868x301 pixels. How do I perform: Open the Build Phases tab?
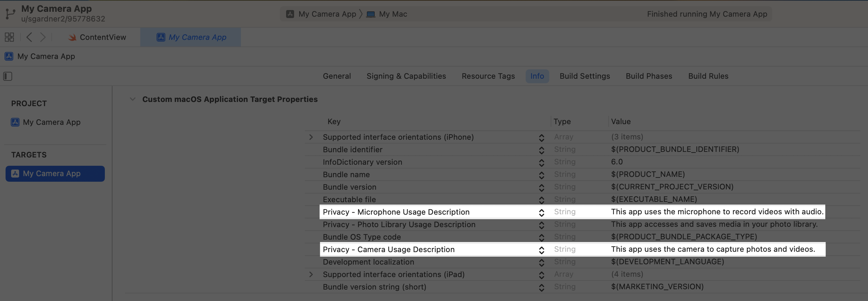(x=649, y=76)
